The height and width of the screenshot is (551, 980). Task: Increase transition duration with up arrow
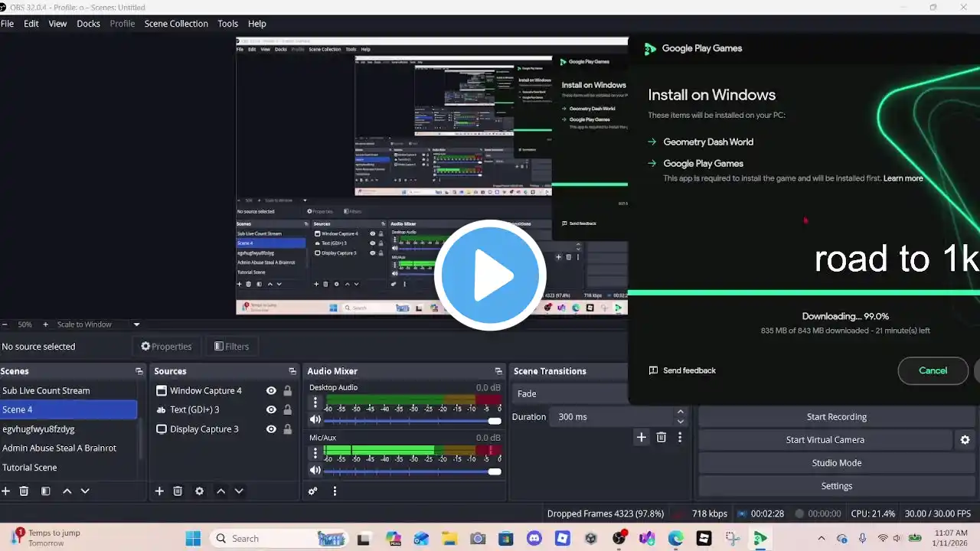pyautogui.click(x=680, y=412)
